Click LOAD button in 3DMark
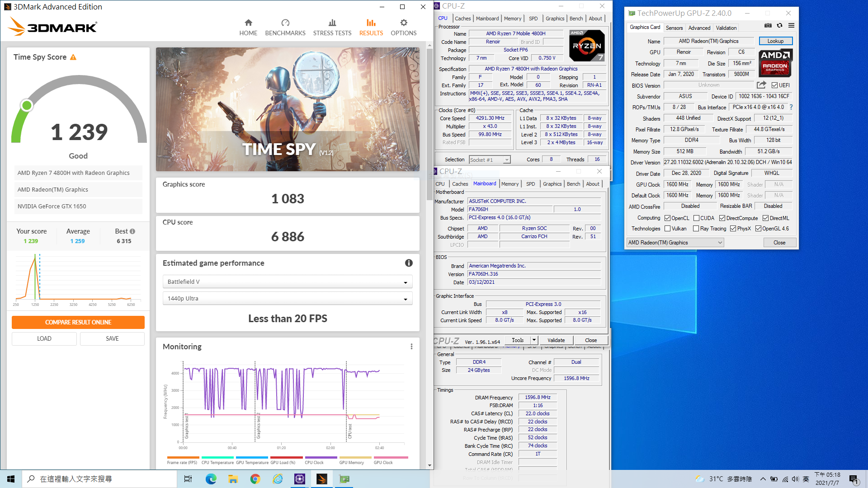This screenshot has width=868, height=488. click(44, 338)
